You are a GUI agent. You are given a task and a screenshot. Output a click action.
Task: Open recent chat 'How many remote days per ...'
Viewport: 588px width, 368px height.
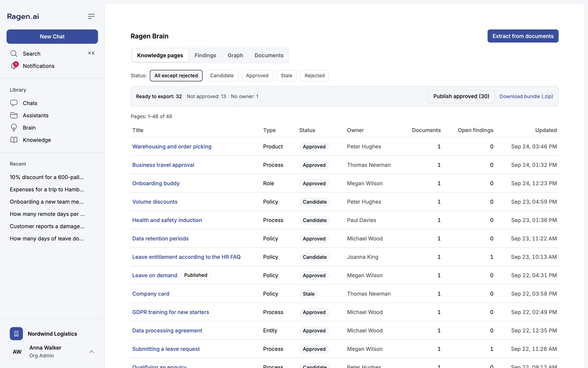coord(47,214)
